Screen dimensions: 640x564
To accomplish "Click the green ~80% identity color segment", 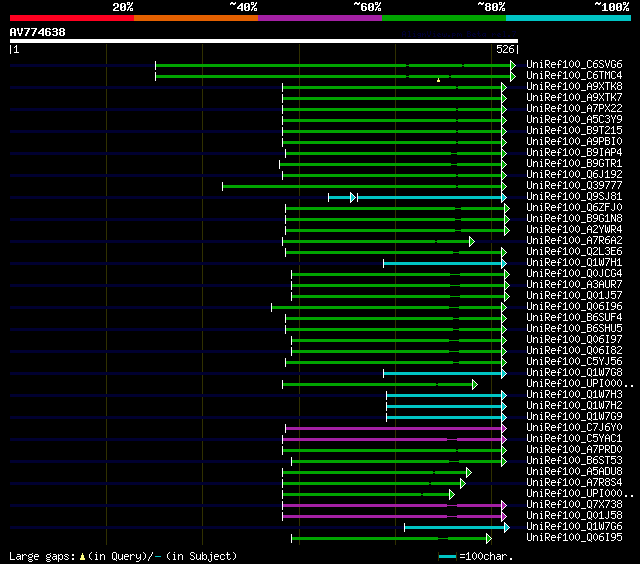I will click(444, 18).
